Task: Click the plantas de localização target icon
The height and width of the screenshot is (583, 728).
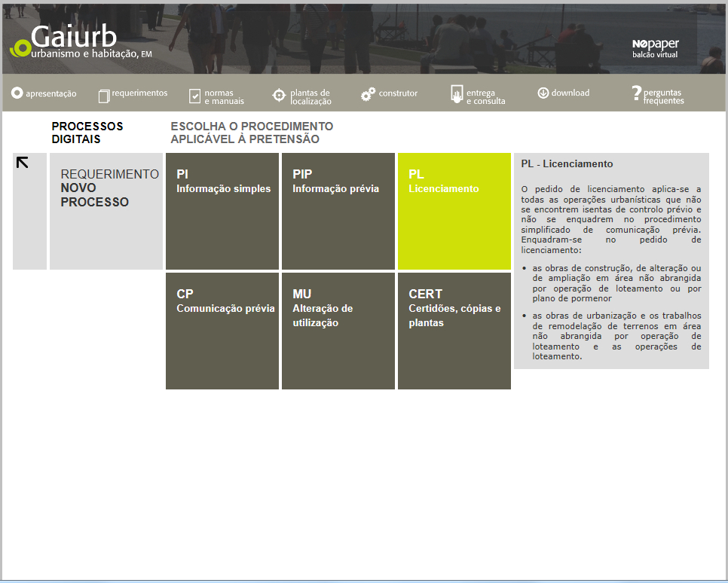Action: click(279, 95)
